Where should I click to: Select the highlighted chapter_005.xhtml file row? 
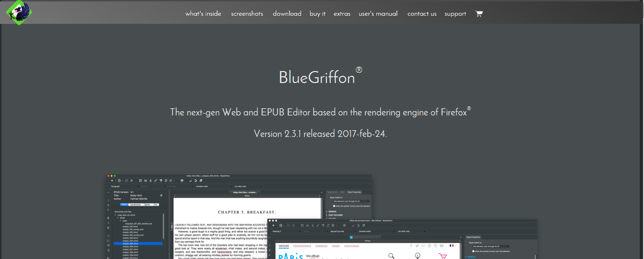click(x=138, y=243)
